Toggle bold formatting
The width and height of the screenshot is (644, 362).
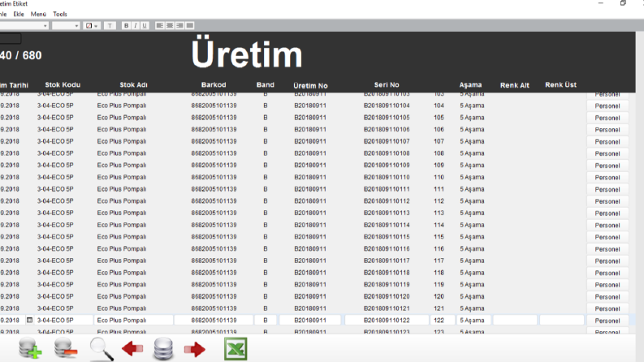pyautogui.click(x=126, y=25)
